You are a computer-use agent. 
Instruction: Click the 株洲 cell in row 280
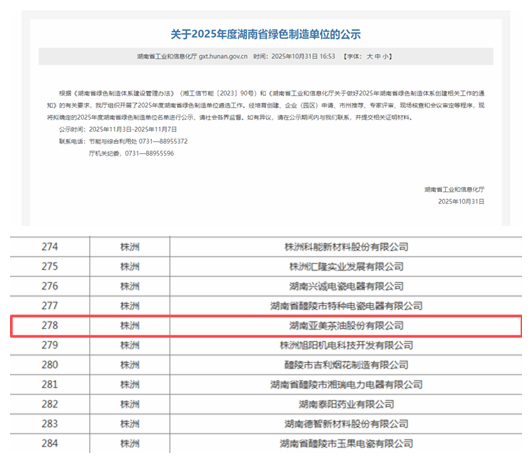(x=130, y=365)
